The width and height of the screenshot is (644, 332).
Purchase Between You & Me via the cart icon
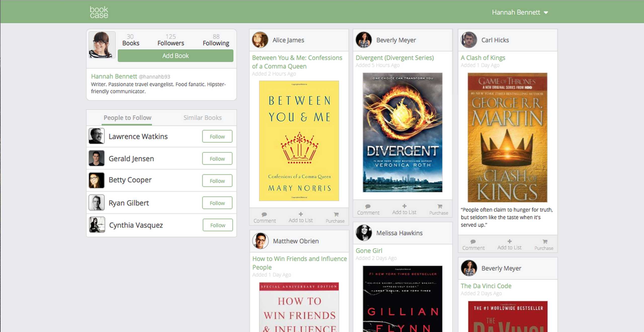tap(335, 218)
